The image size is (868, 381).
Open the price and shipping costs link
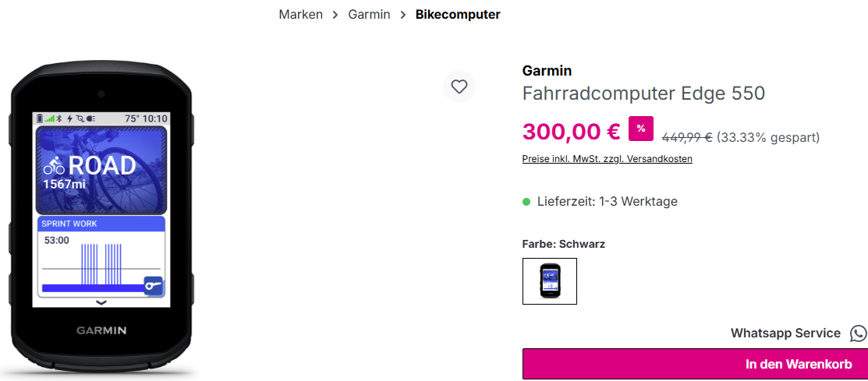(x=607, y=159)
